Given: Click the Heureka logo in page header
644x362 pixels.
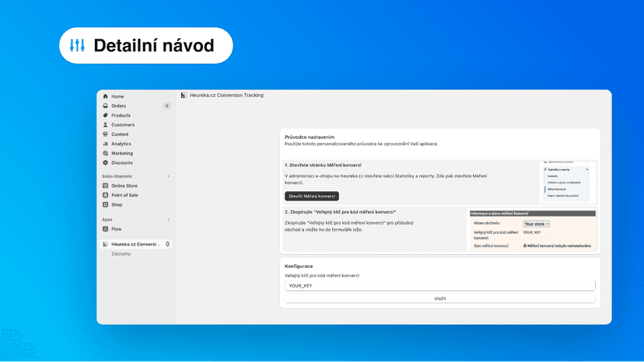Looking at the screenshot, I should 184,96.
